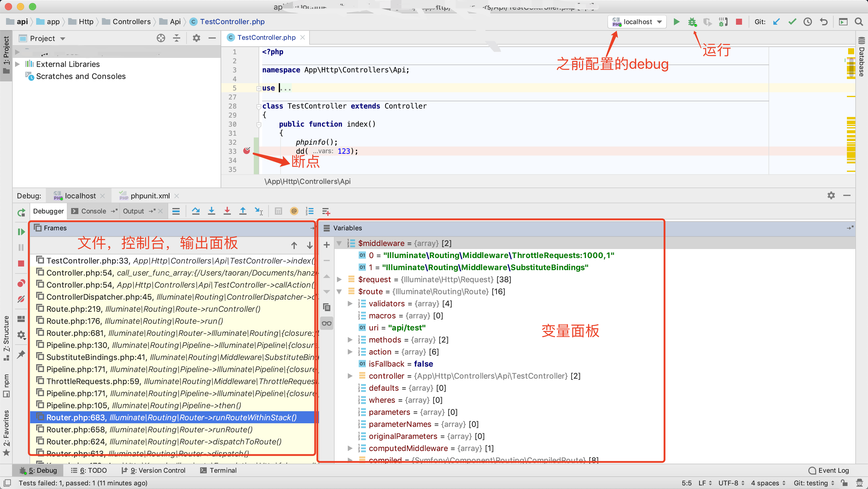Click Git update project blue arrow
Viewport: 868px width, 489px height.
click(776, 22)
